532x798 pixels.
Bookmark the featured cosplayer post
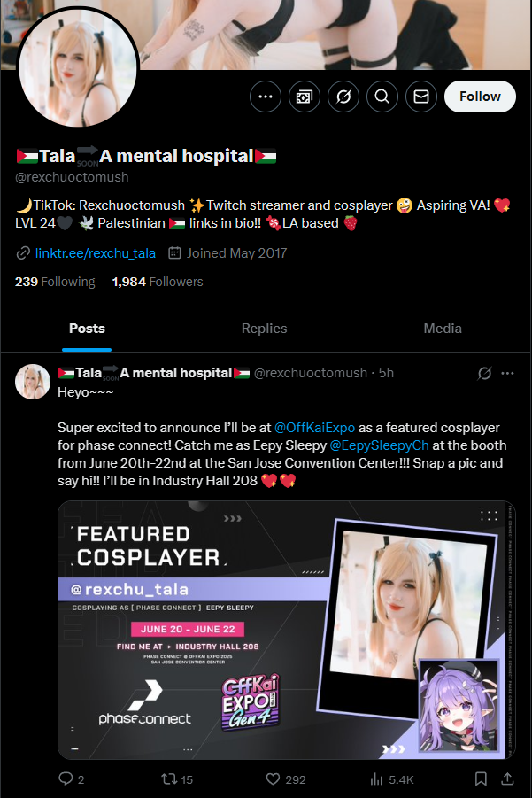[481, 779]
